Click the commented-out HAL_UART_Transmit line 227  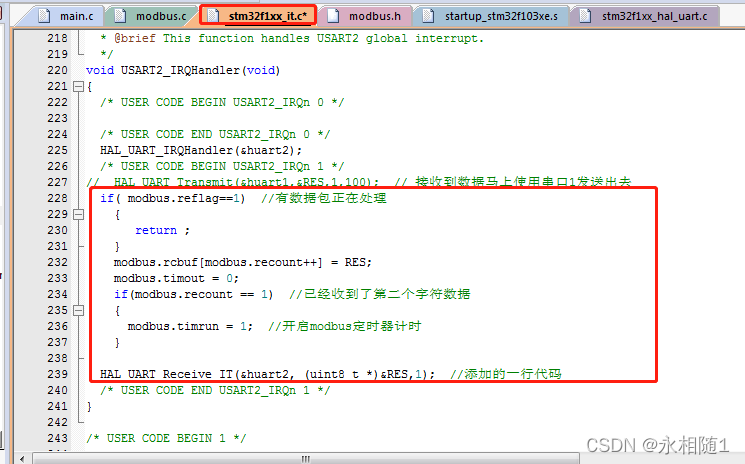click(x=359, y=182)
